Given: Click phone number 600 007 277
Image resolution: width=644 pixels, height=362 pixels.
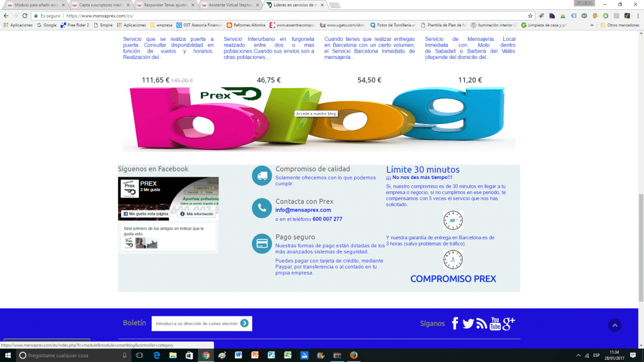Looking at the screenshot, I should [x=327, y=219].
